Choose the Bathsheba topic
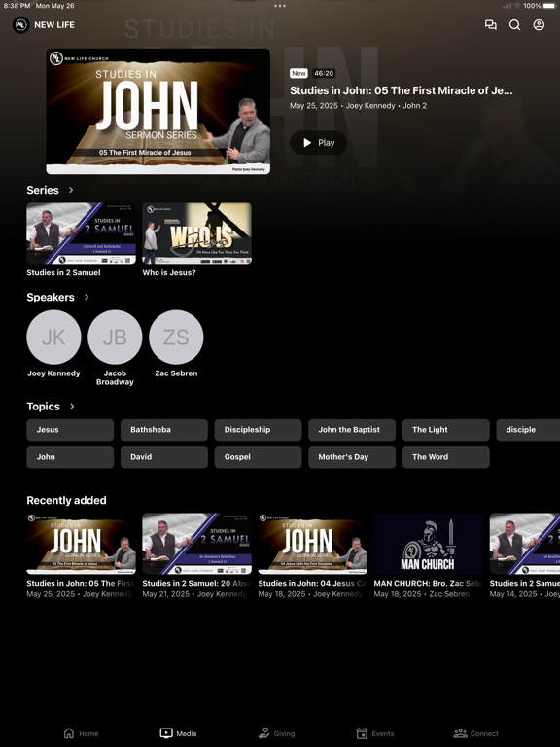The width and height of the screenshot is (560, 747). click(x=163, y=430)
